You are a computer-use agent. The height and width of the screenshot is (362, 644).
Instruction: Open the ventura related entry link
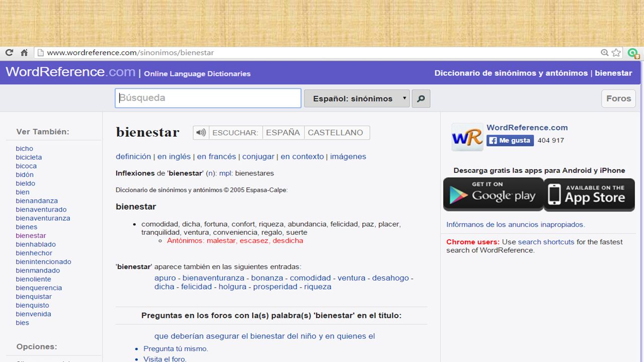tap(351, 278)
